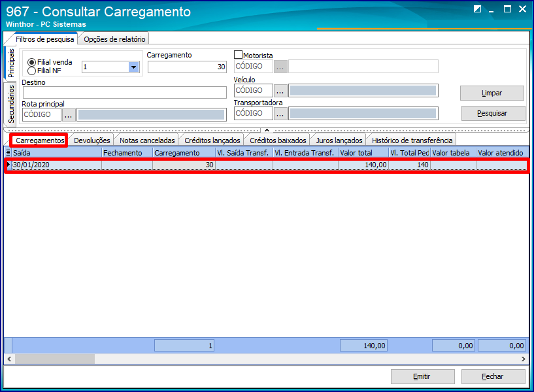Select the Filial NF radio button
The height and width of the screenshot is (392, 534).
[31, 71]
